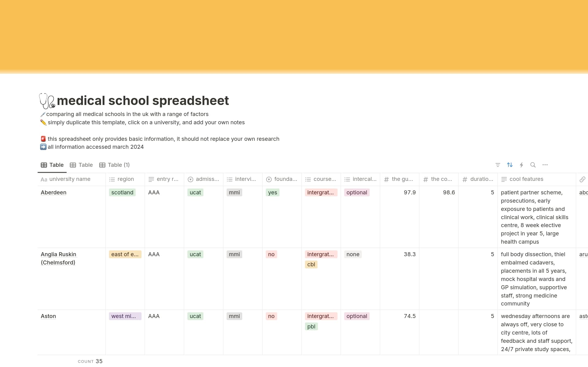Open the filter options with the filter icon
Viewport: 588px width, 367px height.
pos(498,165)
